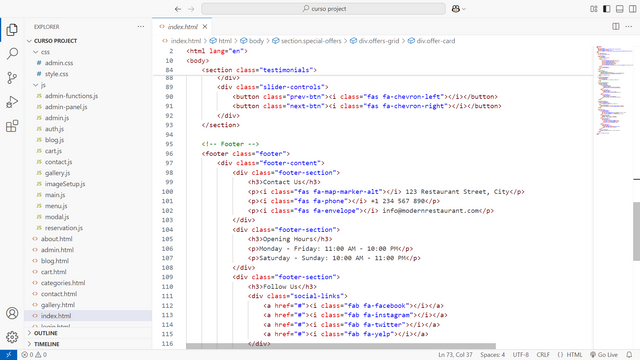Image resolution: width=640 pixels, height=360 pixels.
Task: Click breadcrumb html element
Action: 224,41
